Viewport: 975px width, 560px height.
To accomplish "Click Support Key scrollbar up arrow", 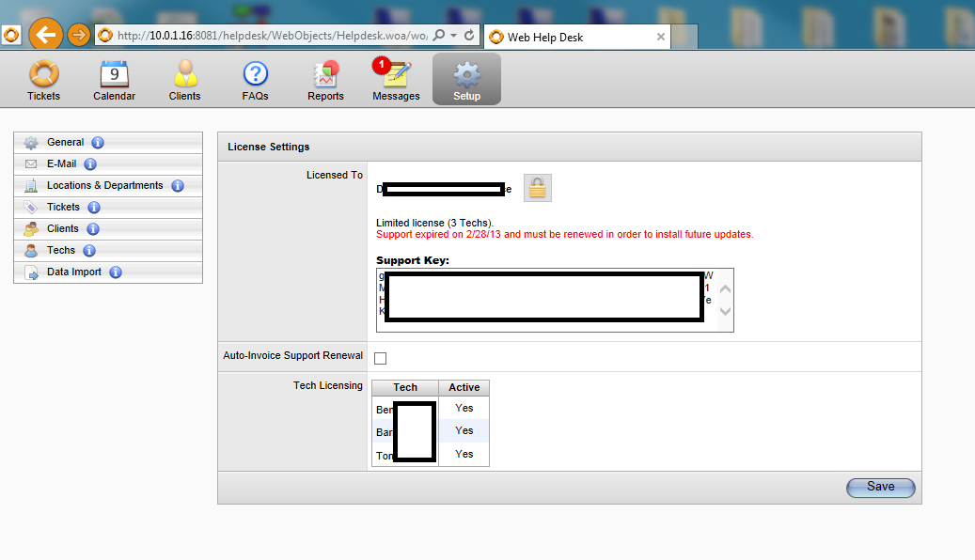I will tap(725, 289).
